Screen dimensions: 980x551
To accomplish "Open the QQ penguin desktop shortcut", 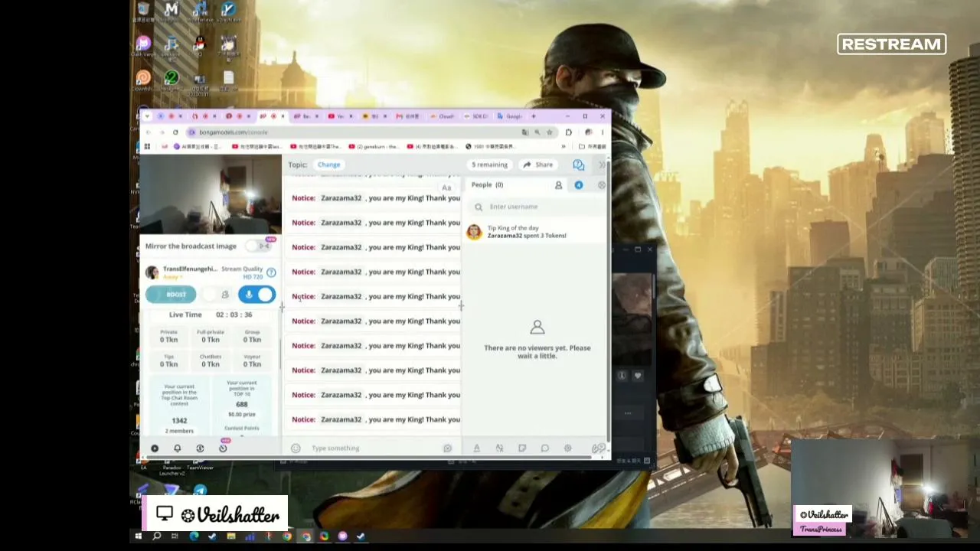I will pyautogui.click(x=200, y=46).
